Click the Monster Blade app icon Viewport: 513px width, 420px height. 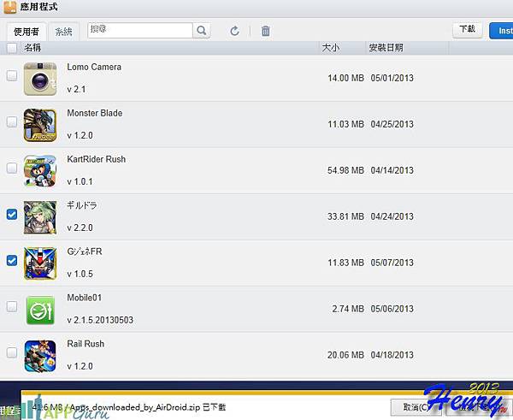point(40,125)
